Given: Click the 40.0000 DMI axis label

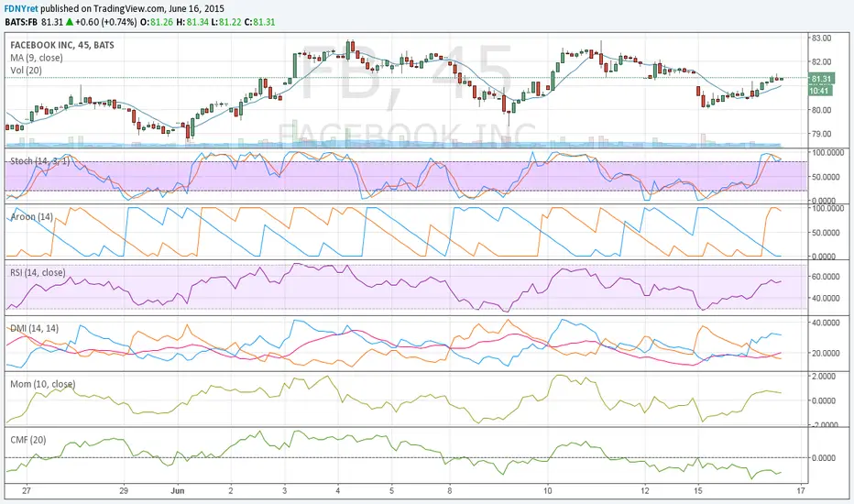Looking at the screenshot, I should [x=826, y=323].
